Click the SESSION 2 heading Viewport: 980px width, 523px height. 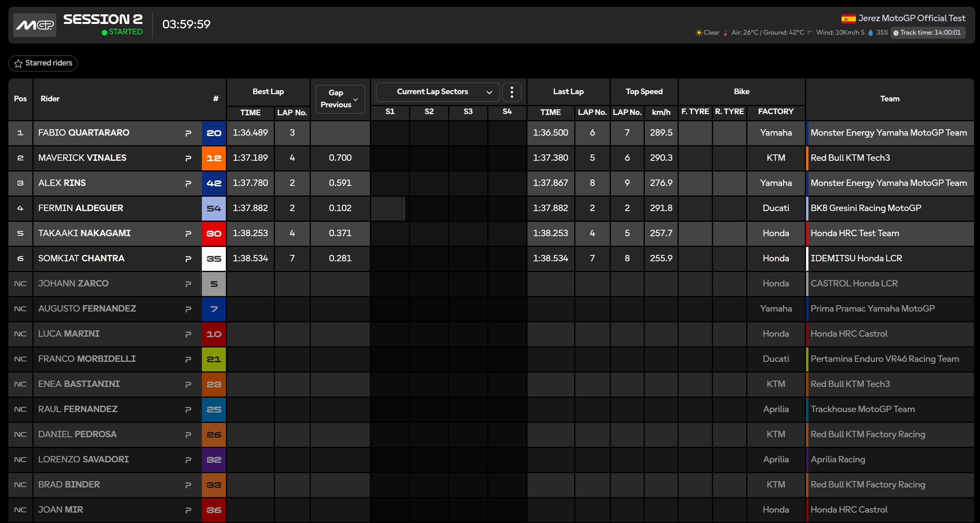point(103,19)
